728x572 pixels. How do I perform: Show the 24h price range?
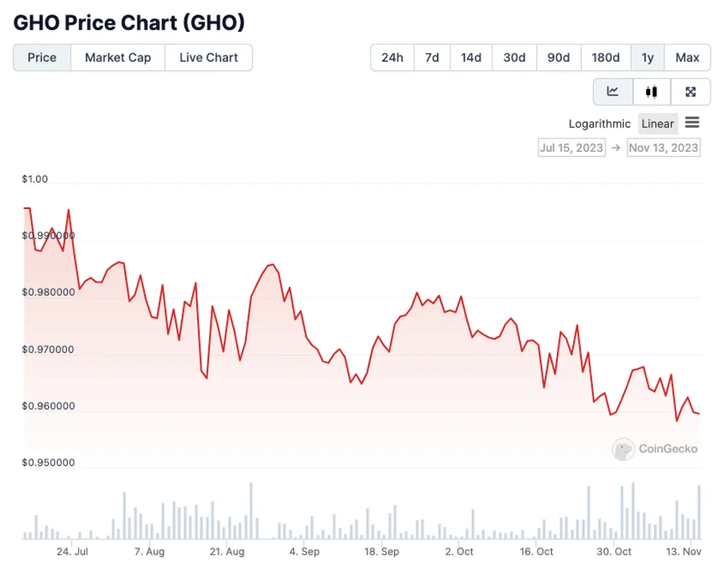point(392,58)
